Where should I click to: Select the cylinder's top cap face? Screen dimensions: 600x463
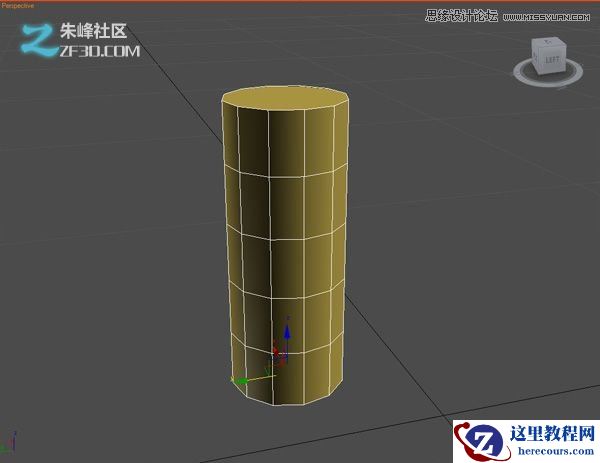click(285, 98)
